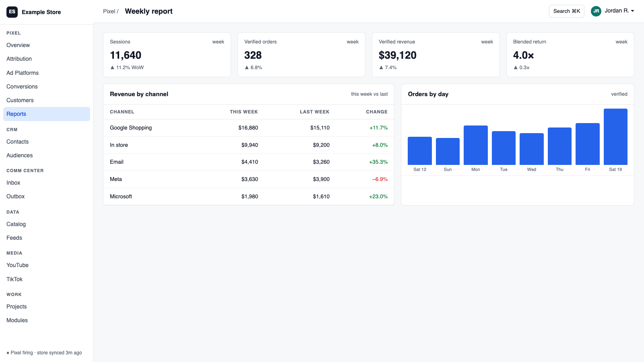Open the Catalog data page
The width and height of the screenshot is (644, 362).
pos(47,224)
